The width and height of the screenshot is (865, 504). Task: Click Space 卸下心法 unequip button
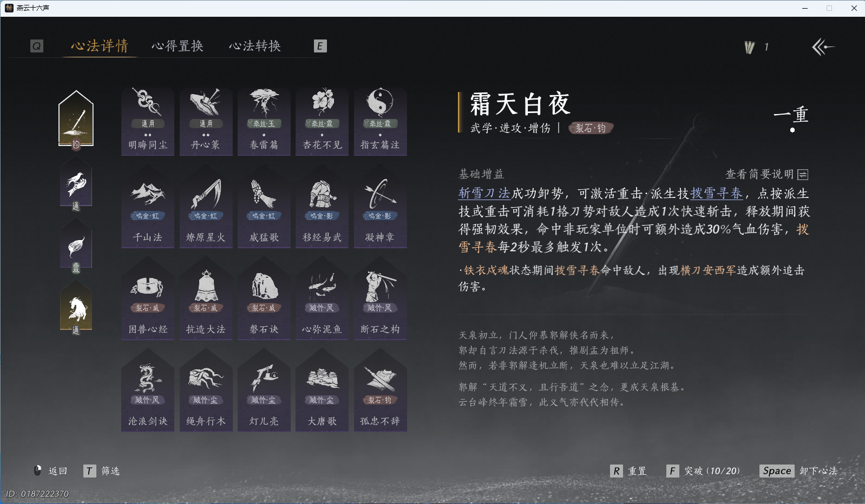[798, 471]
